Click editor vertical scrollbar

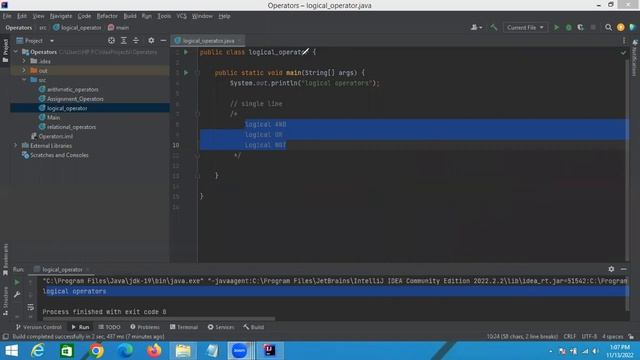pos(627,159)
